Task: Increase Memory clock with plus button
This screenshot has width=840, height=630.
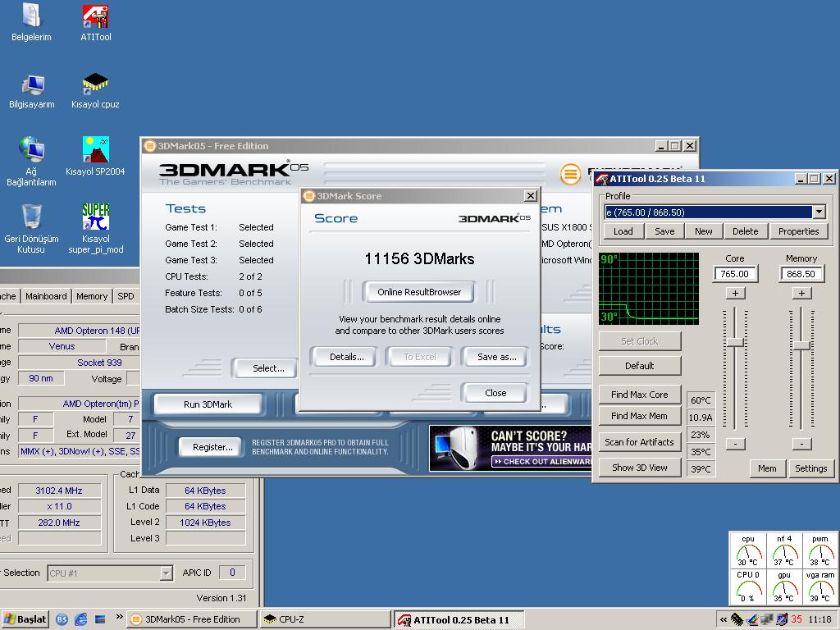Action: tap(801, 293)
